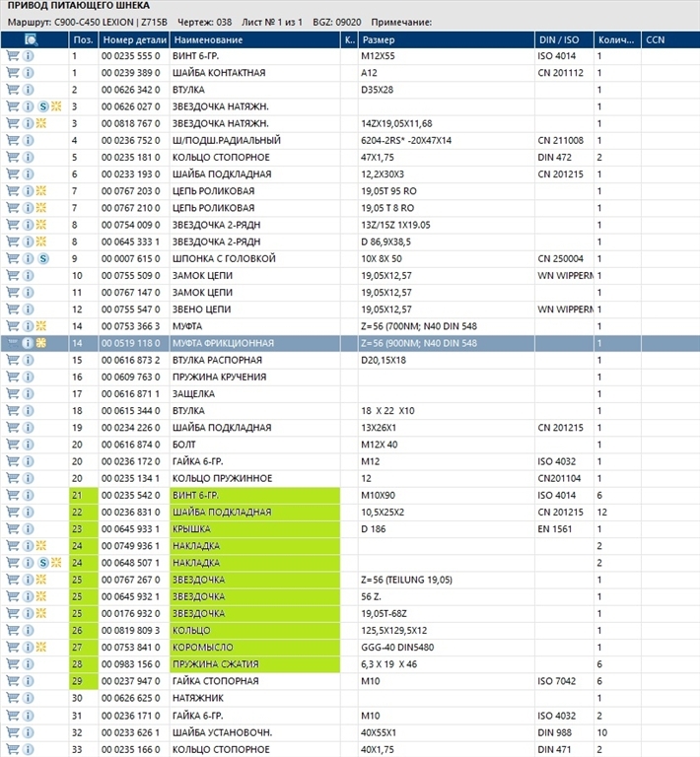This screenshot has height=757, width=700.
Task: Click cart icon for БОЛТ 00 0616 874 0
Action: pos(13,445)
